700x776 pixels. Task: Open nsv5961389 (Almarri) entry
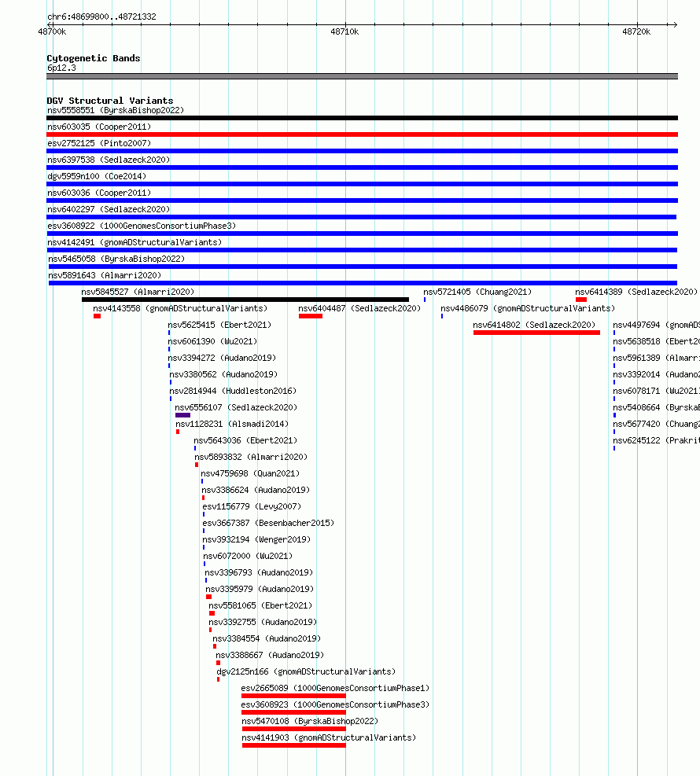point(657,358)
